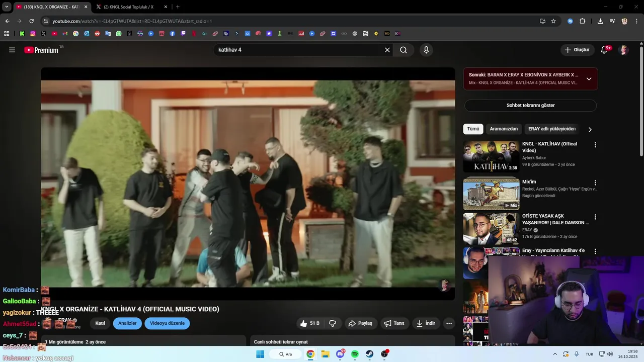Click the Sohbet tekrarını göster button
644x362 pixels.
click(530, 106)
